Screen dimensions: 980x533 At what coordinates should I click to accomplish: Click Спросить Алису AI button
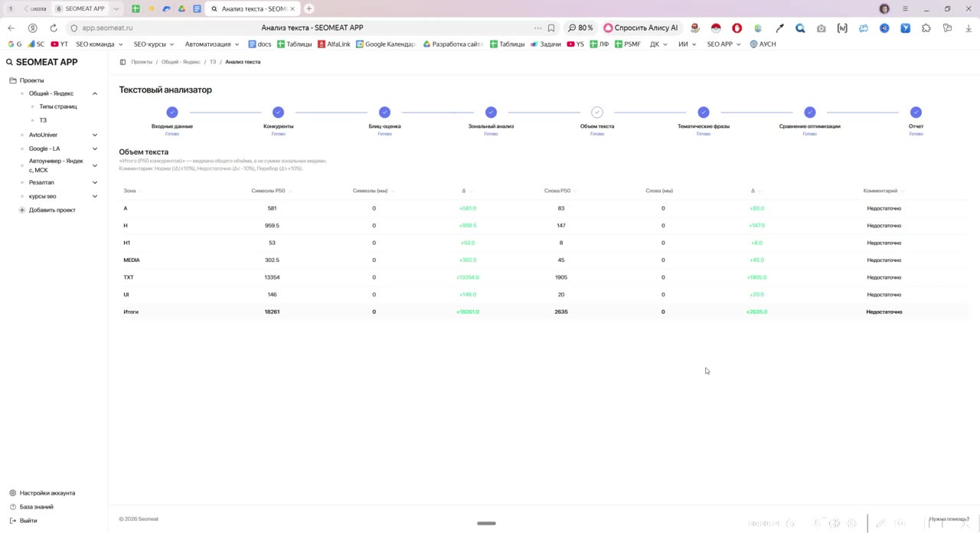(641, 28)
